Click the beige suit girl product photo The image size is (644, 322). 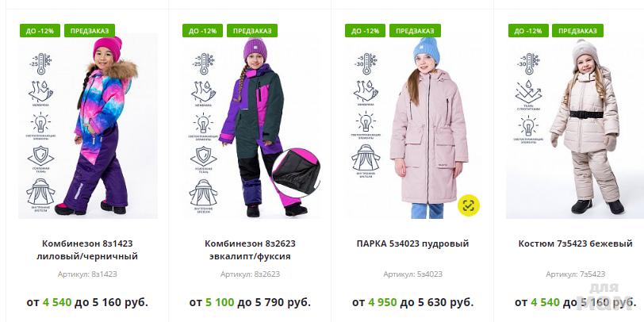tap(588, 127)
